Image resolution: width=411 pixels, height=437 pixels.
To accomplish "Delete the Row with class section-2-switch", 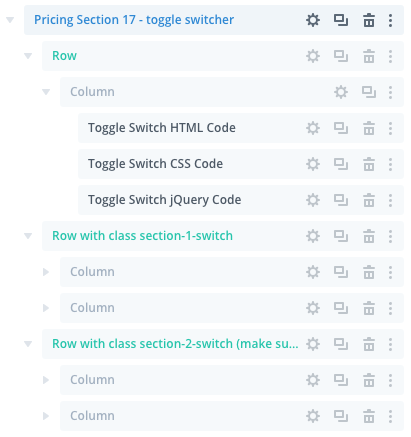I will point(369,344).
